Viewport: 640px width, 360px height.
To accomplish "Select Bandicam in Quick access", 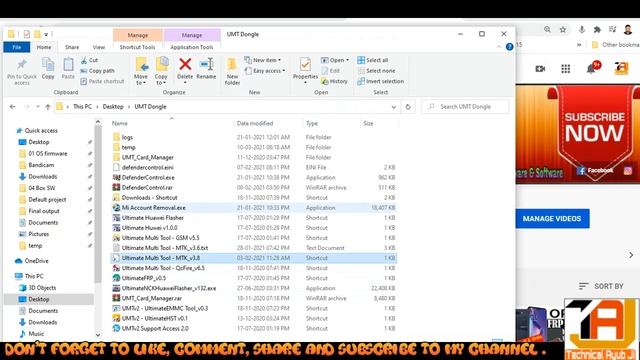I will click(41, 165).
